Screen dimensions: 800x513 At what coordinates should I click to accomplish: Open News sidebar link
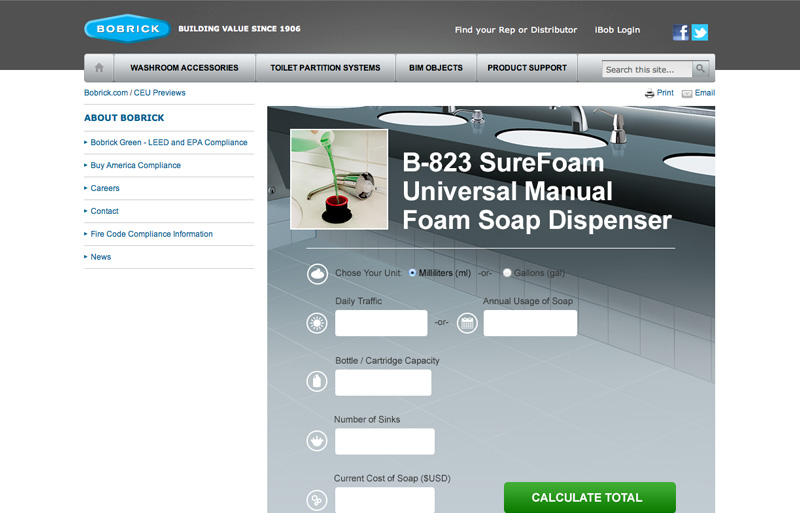(x=101, y=257)
